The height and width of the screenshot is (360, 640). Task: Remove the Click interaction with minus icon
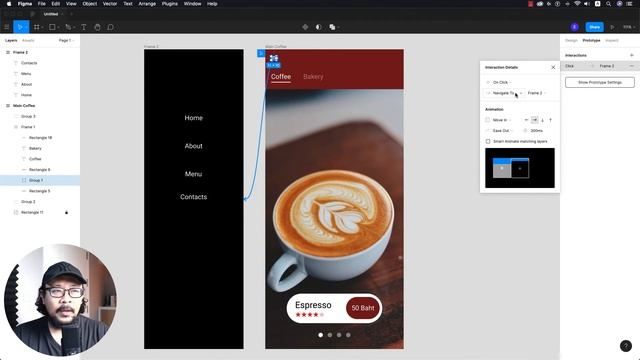coord(631,66)
